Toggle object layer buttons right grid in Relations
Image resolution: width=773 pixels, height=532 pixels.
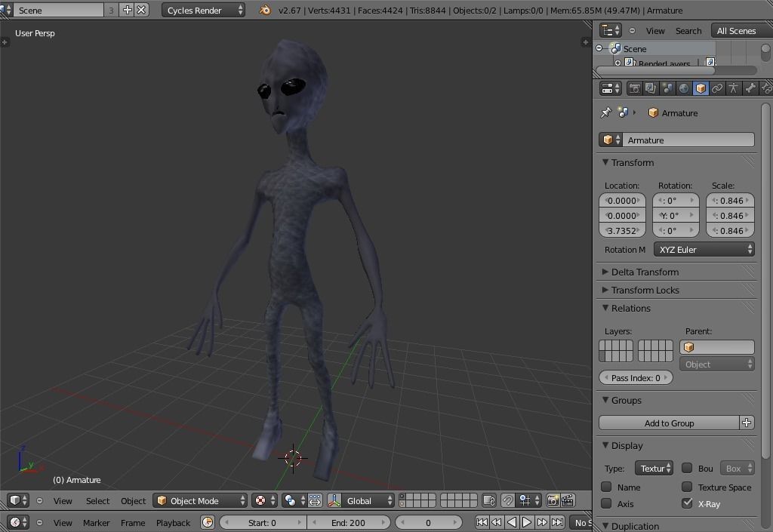pos(655,351)
